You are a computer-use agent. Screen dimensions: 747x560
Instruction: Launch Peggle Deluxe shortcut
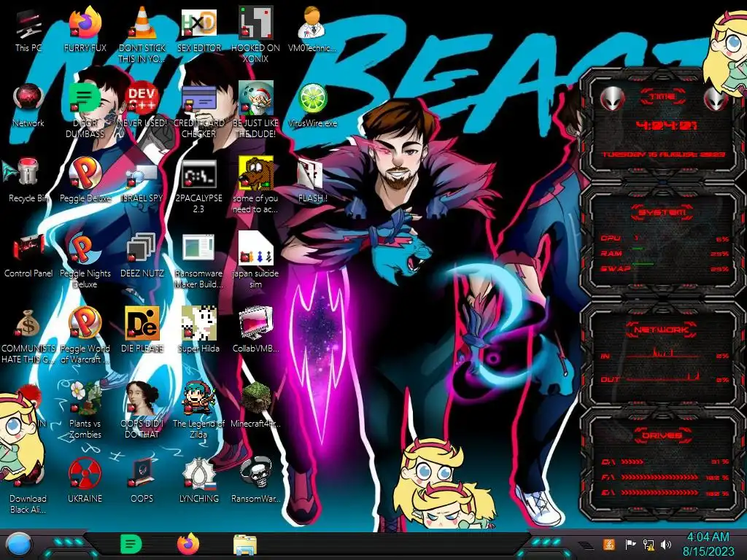point(85,180)
